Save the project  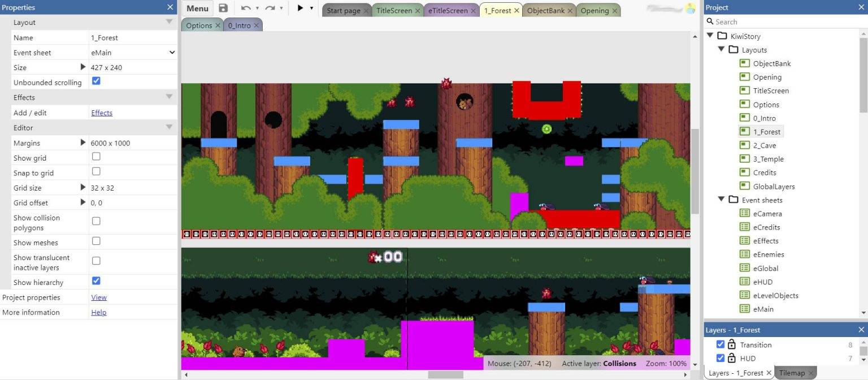coord(223,8)
